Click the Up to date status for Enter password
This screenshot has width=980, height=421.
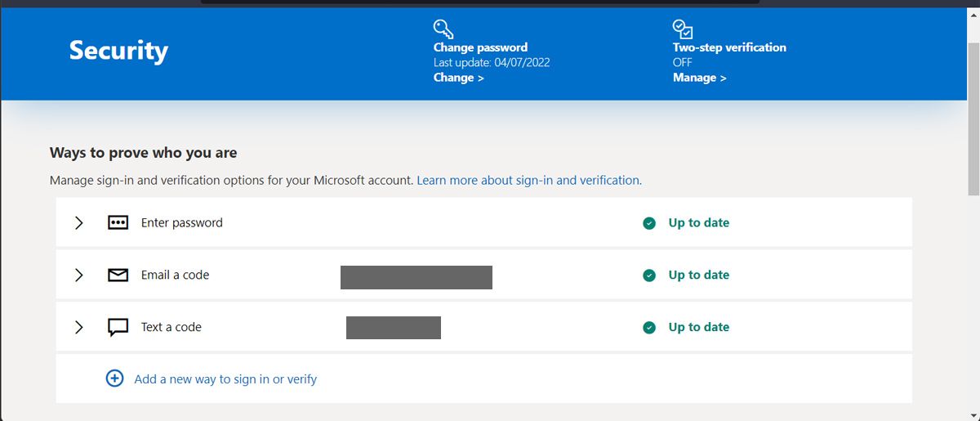coord(698,223)
